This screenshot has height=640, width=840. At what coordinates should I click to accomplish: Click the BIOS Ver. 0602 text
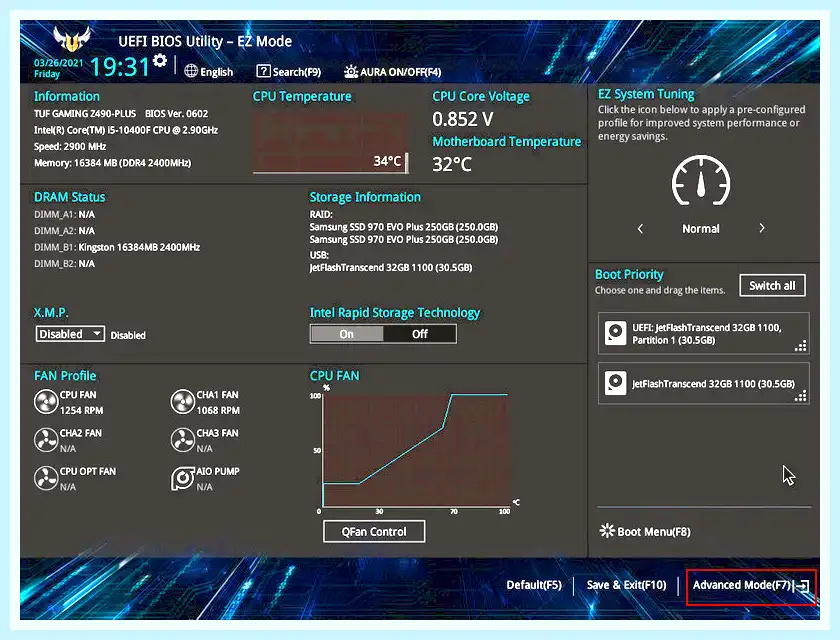coord(176,114)
